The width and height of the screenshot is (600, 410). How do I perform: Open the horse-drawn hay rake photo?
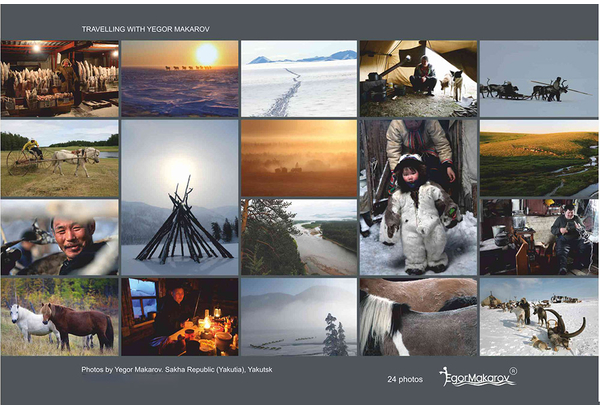59,158
